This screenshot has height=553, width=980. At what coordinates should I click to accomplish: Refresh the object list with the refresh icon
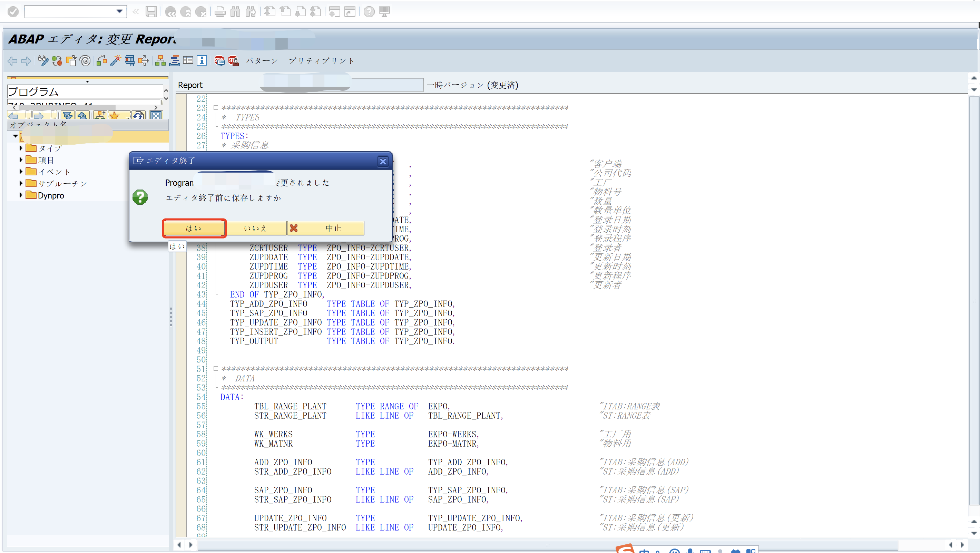138,115
